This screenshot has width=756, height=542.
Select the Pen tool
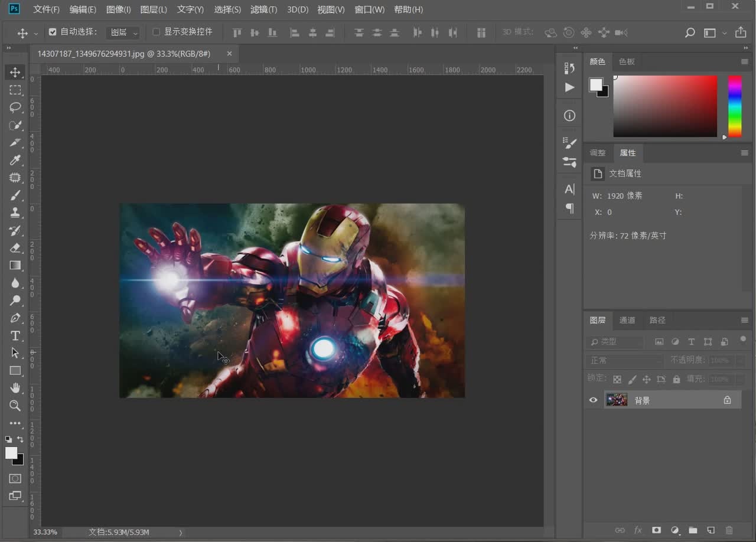pyautogui.click(x=15, y=318)
